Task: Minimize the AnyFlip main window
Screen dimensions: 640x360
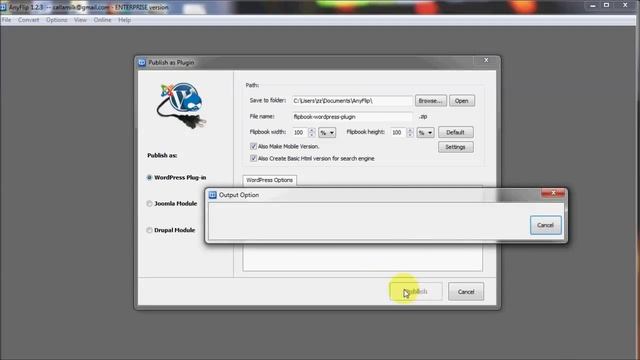Action: (x=593, y=5)
